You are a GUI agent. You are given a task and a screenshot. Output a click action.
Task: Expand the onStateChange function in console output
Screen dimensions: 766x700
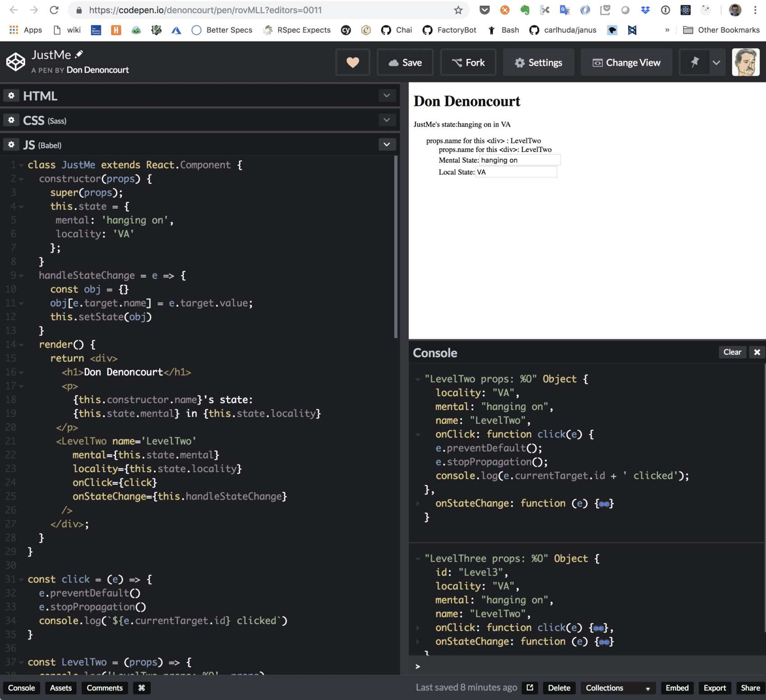[417, 503]
